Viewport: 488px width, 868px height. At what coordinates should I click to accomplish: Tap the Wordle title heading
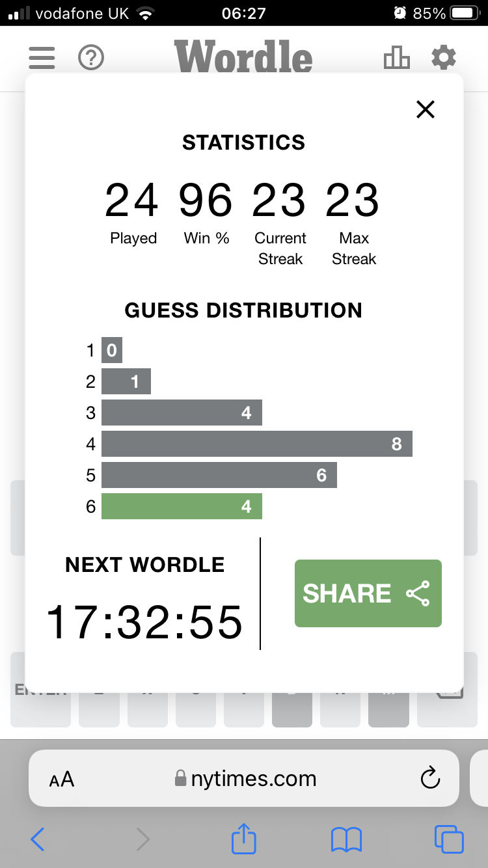point(243,57)
